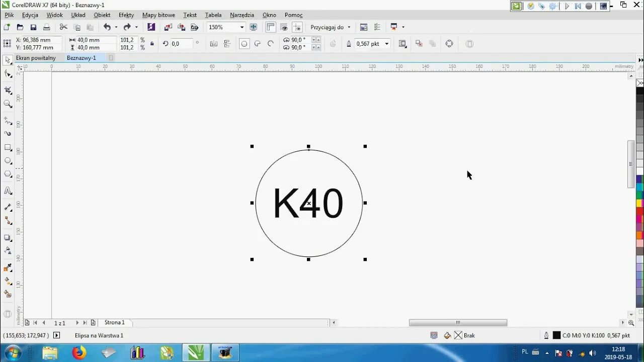This screenshot has height=362, width=644.
Task: Enable the Pie shape mode
Action: [x=257, y=44]
